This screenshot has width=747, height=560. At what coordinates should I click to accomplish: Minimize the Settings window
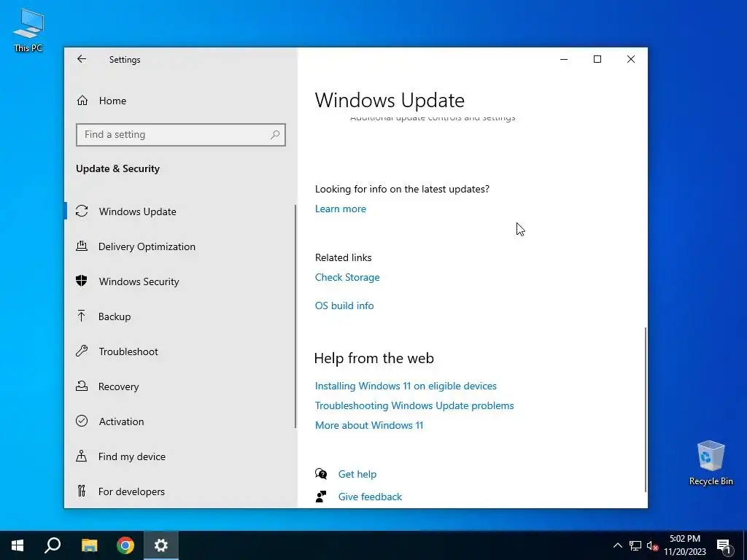[564, 59]
